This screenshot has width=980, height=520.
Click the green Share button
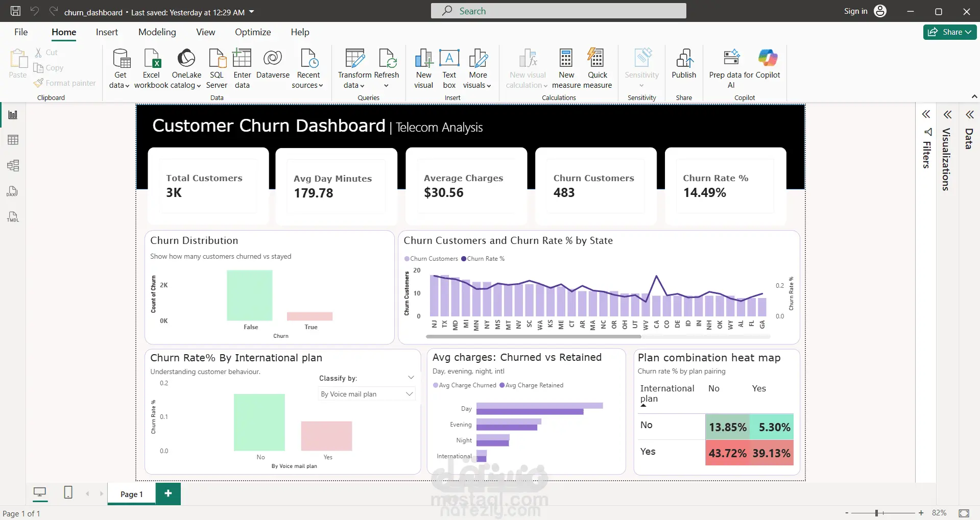click(x=950, y=32)
